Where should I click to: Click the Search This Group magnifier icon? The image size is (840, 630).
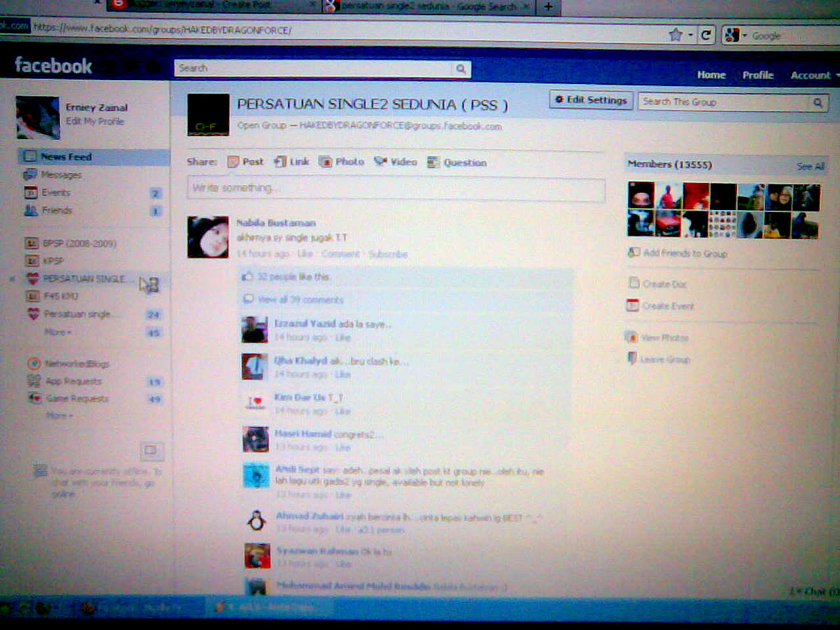(818, 102)
